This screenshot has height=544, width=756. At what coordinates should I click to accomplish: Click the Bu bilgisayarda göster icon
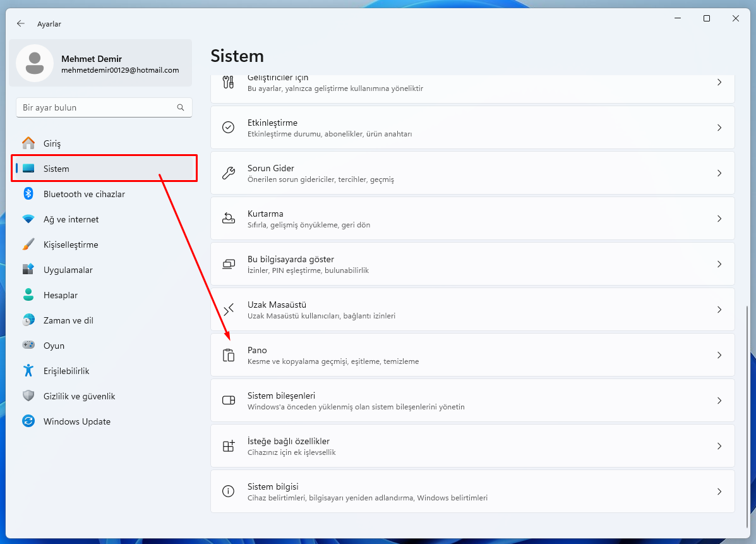229,264
